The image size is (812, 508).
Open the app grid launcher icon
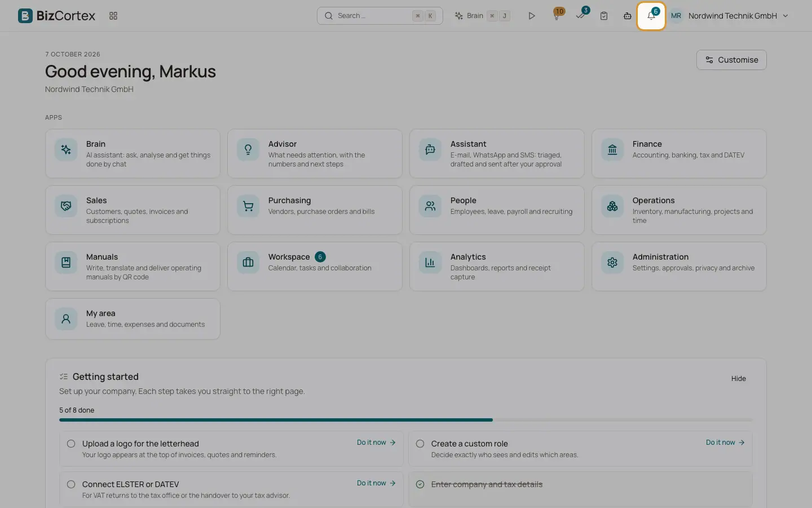click(113, 16)
